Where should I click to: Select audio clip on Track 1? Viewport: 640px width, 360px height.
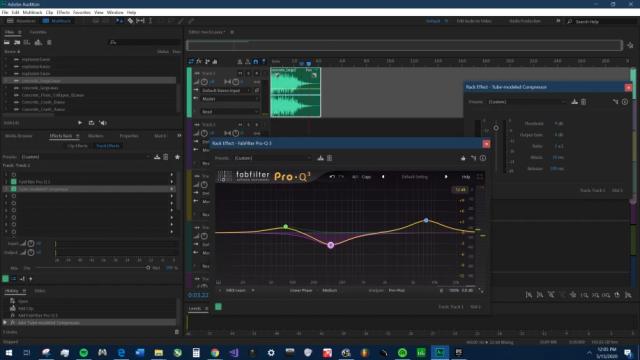tap(296, 93)
